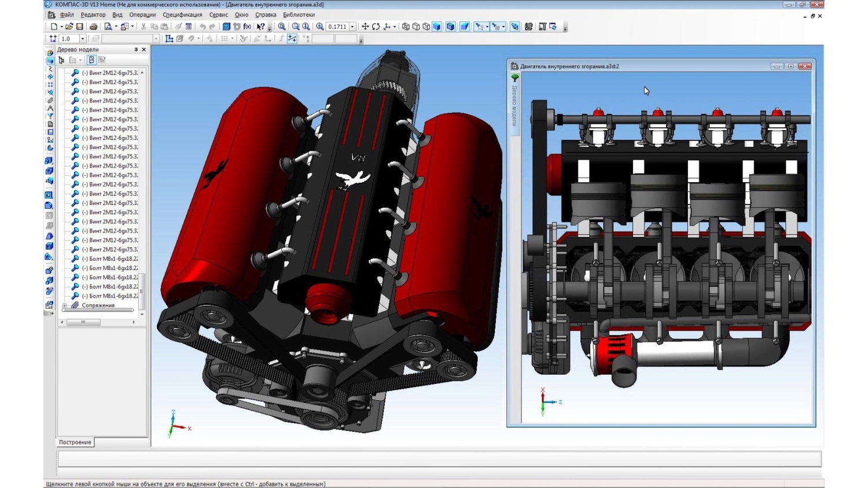This screenshot has width=868, height=488.
Task: Click the zoom in magnifier left of the scale field
Action: click(319, 27)
